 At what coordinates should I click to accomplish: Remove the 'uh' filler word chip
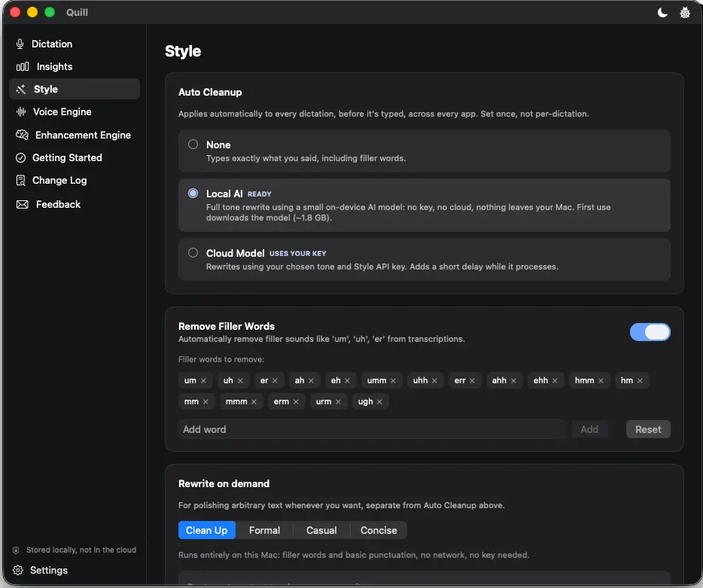(x=240, y=381)
